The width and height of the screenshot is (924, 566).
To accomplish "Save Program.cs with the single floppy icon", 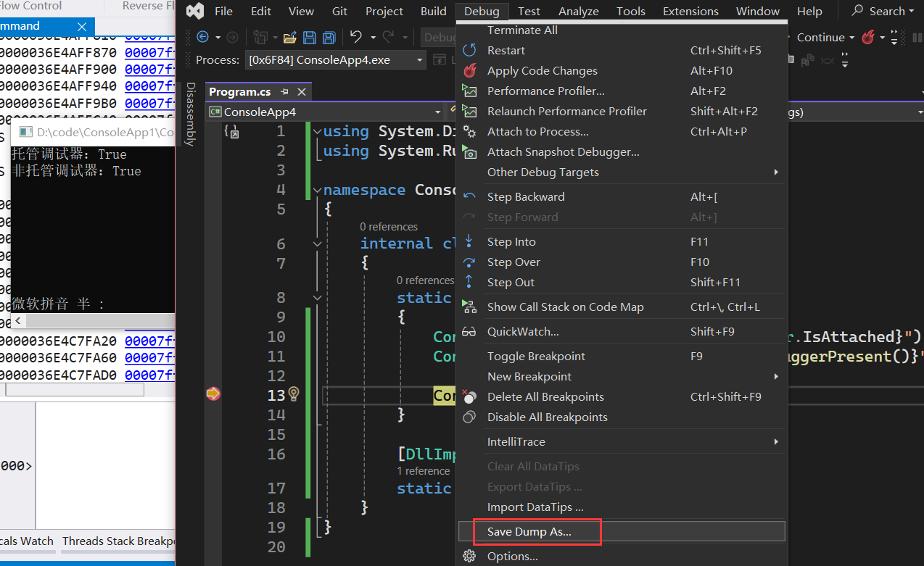I will point(310,37).
